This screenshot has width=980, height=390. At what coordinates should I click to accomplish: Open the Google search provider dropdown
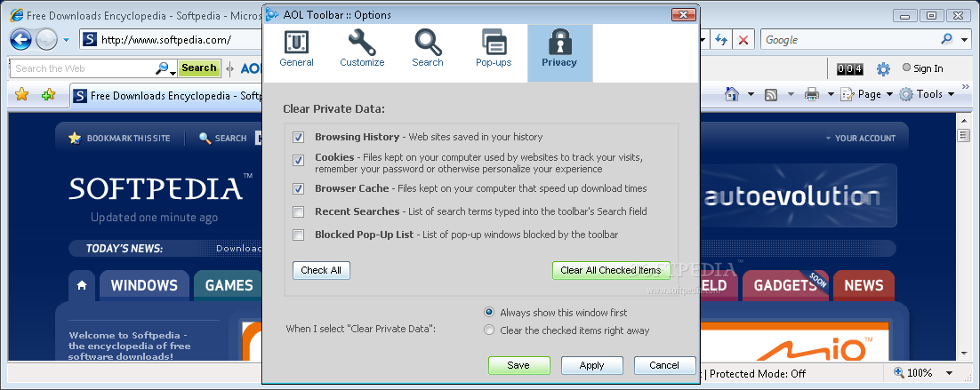pos(964,40)
